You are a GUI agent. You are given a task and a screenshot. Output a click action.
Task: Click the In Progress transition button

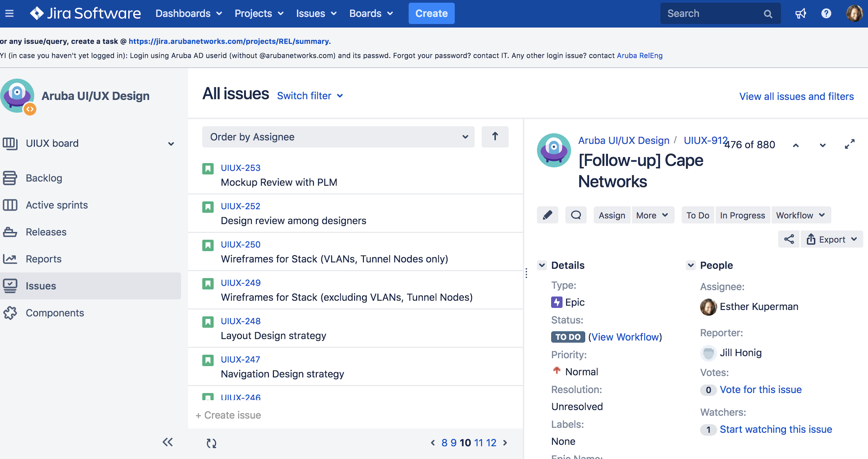click(742, 215)
